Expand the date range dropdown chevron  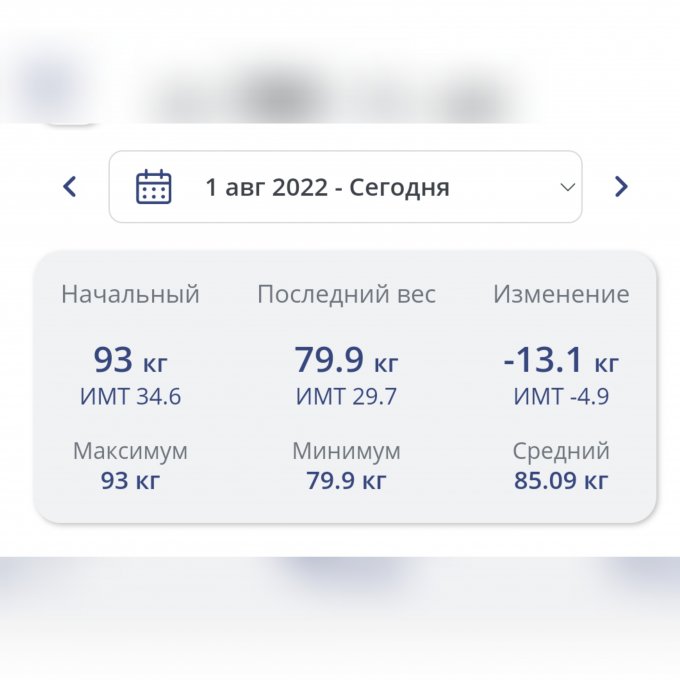567,187
